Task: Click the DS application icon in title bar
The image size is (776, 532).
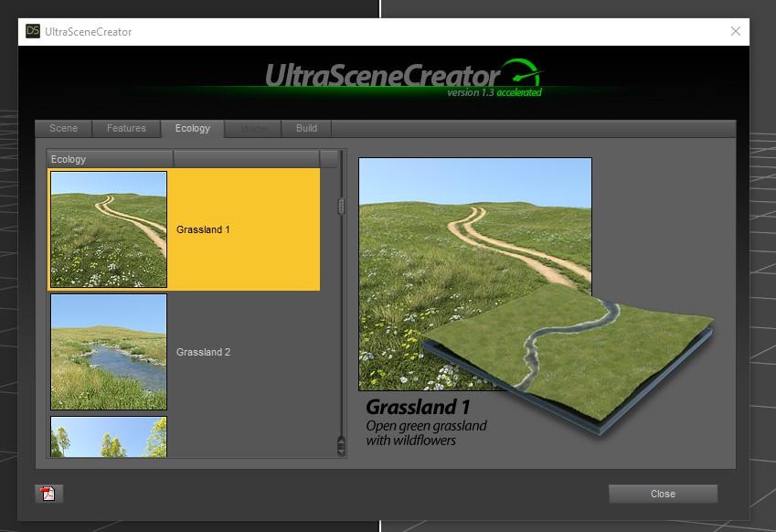Action: click(x=33, y=31)
